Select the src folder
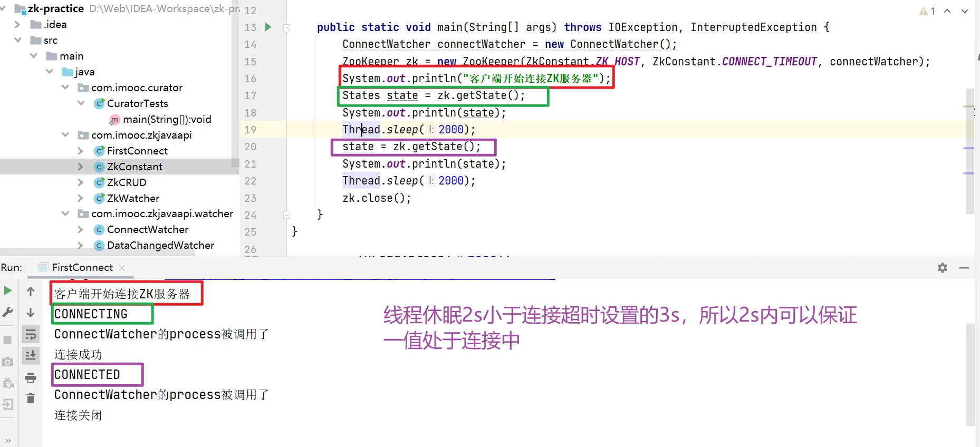 click(51, 40)
